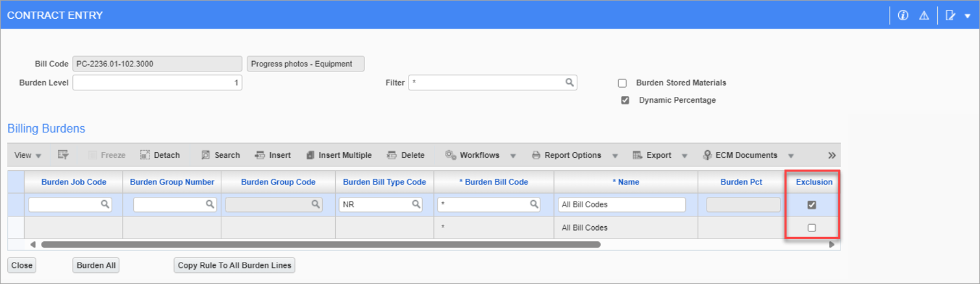Image resolution: width=980 pixels, height=284 pixels.
Task: Sort by Burden Group Number column header
Action: (x=172, y=182)
